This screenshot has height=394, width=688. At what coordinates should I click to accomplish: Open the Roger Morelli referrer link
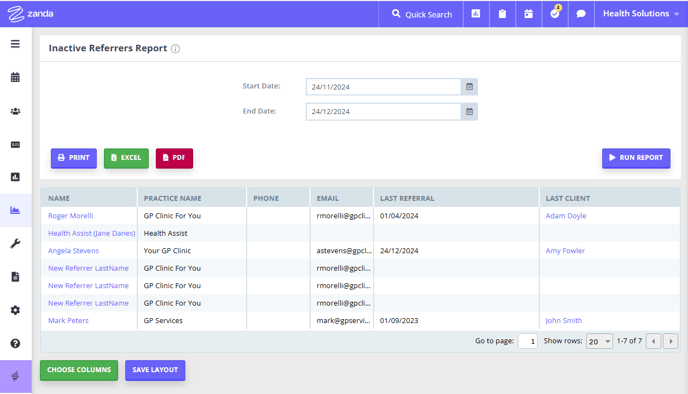point(71,216)
